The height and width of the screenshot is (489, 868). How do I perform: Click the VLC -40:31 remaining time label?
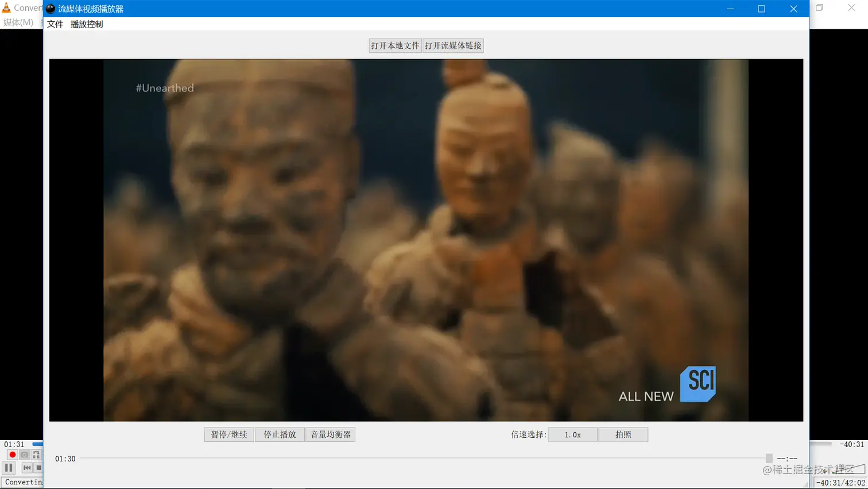[x=852, y=444]
